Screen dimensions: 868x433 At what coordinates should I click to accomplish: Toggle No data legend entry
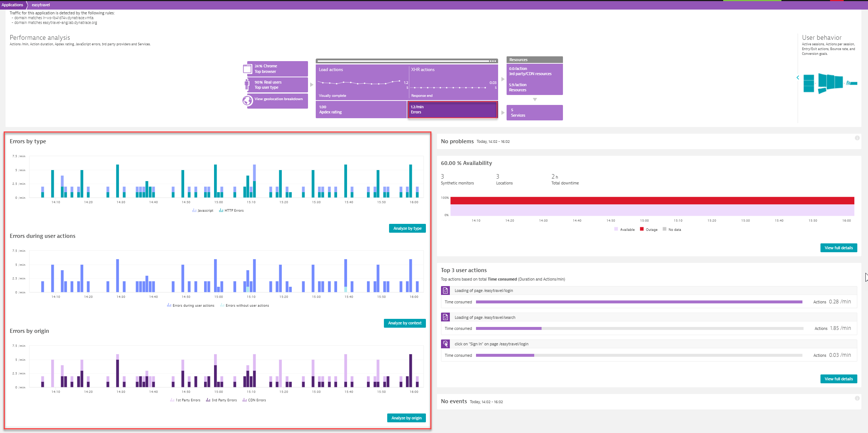tap(672, 229)
